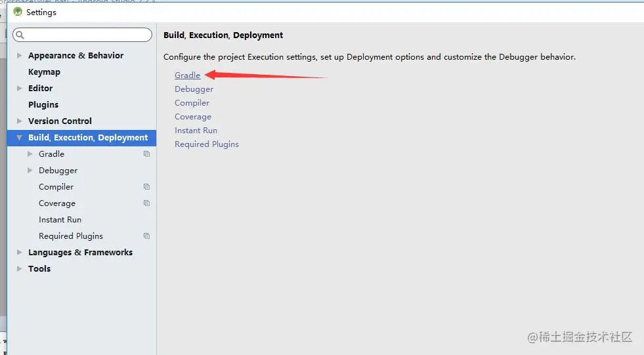The width and height of the screenshot is (644, 355).
Task: Expand the Editor section arrow
Action: (x=19, y=88)
